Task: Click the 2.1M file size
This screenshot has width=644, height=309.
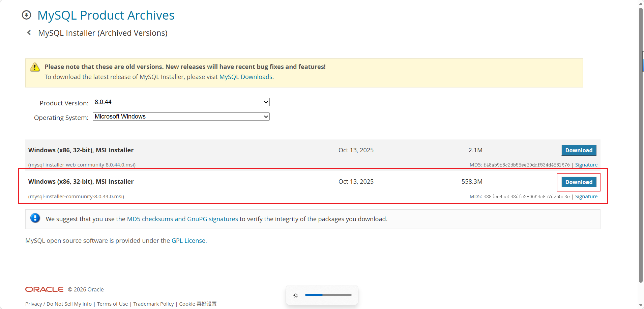Action: (x=475, y=150)
